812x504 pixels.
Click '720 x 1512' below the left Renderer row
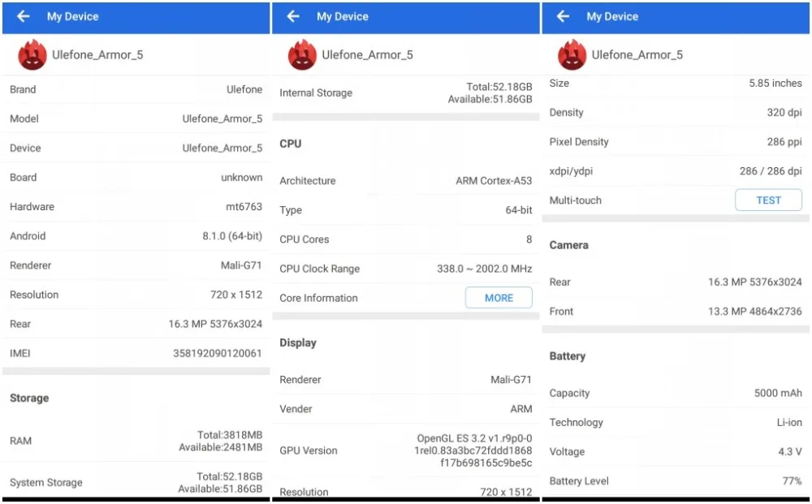pyautogui.click(x=236, y=295)
